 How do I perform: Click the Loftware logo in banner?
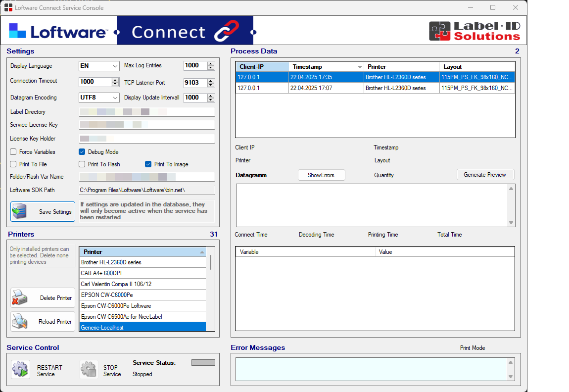click(x=58, y=32)
